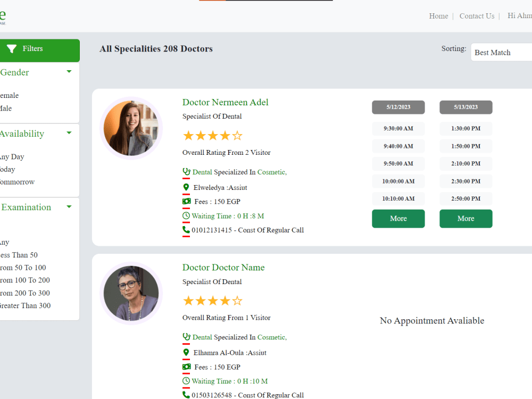Screen dimensions: 532x399
Task: Book the 1:30:00 PM slot
Action: 466,129
